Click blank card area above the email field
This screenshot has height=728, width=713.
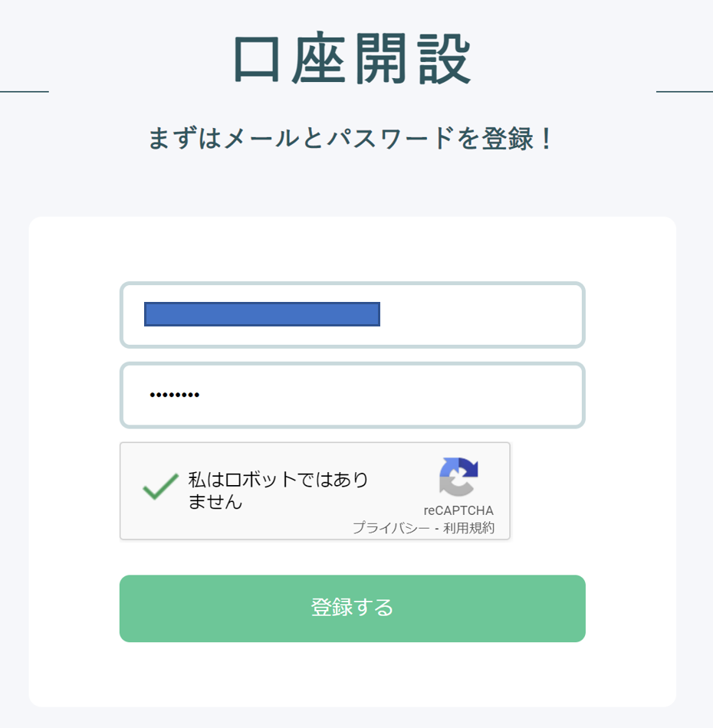coord(353,249)
